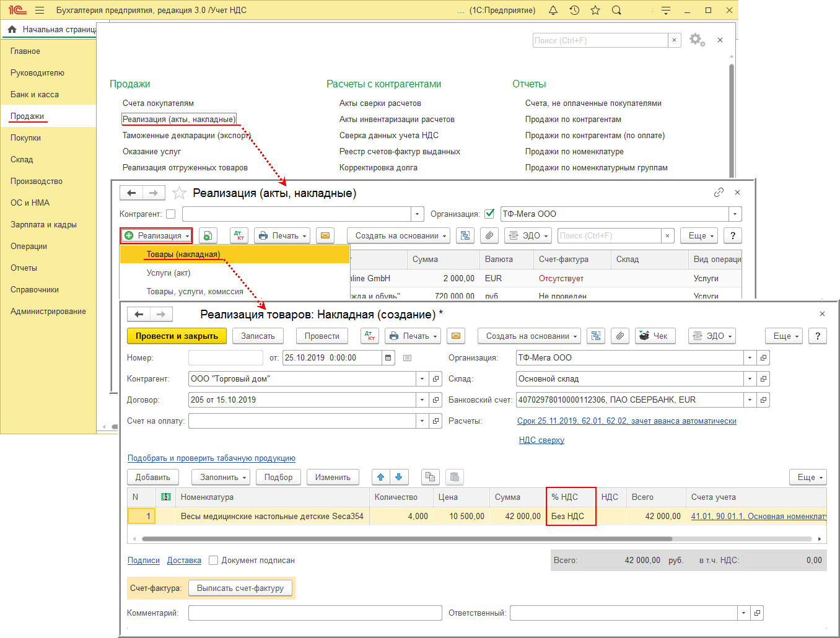The height and width of the screenshot is (638, 840).
Task: Check Документ подписан checkbox
Action: point(214,560)
